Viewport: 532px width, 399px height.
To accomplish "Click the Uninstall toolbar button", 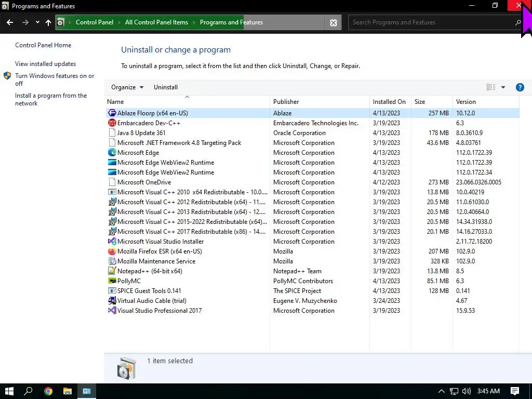I will pyautogui.click(x=166, y=87).
